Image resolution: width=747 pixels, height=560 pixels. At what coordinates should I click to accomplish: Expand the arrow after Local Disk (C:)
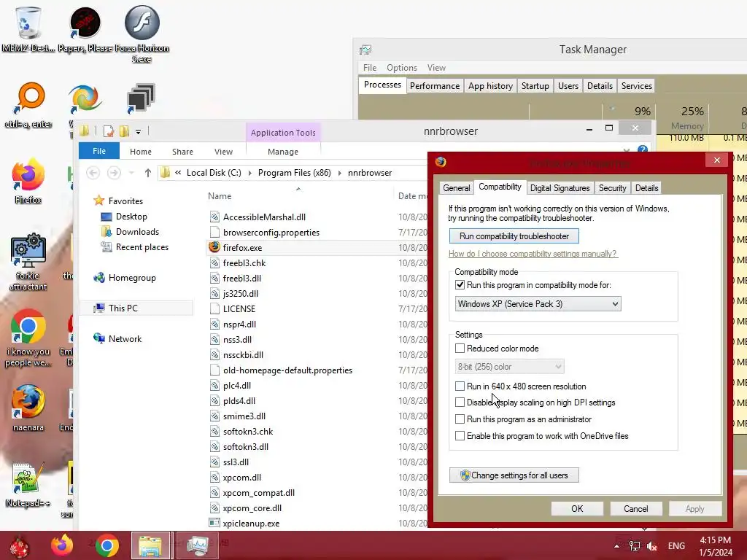[249, 173]
